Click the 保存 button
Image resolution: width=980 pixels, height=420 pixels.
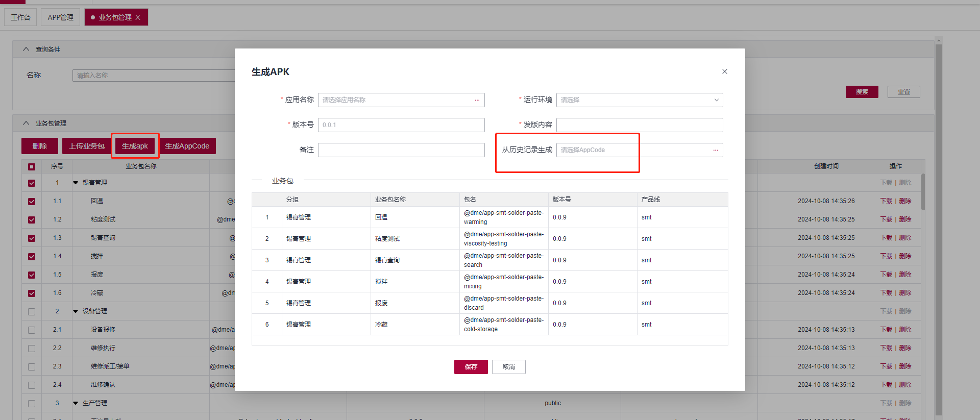pyautogui.click(x=471, y=367)
